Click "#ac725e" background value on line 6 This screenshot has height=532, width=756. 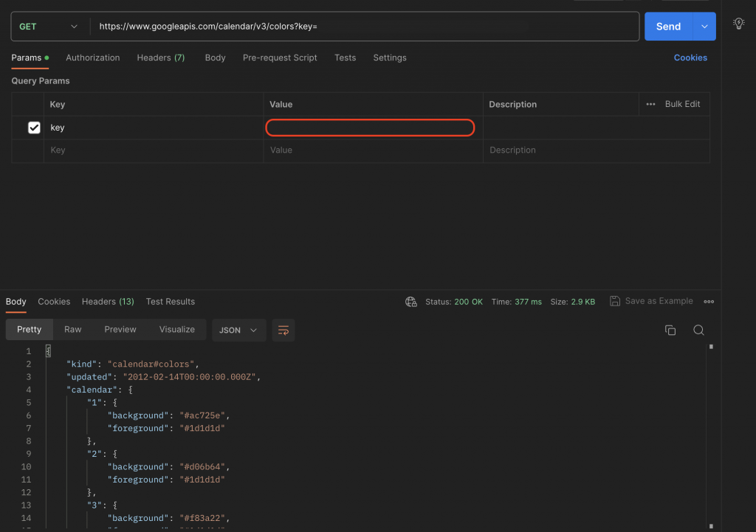[x=202, y=415]
